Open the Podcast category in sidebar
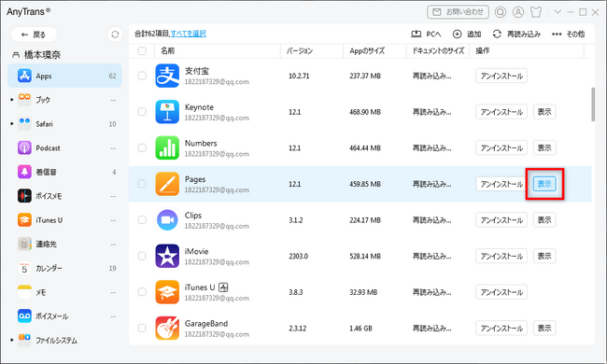The height and width of the screenshot is (364, 607). coord(64,148)
